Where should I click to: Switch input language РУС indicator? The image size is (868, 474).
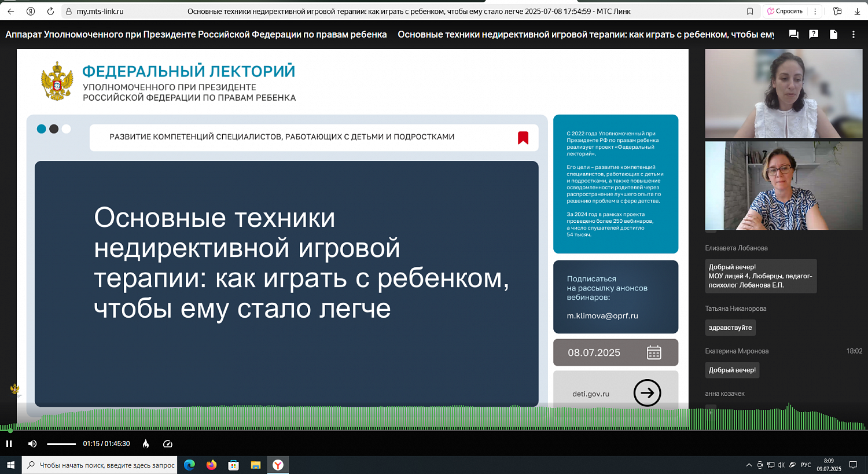point(806,465)
